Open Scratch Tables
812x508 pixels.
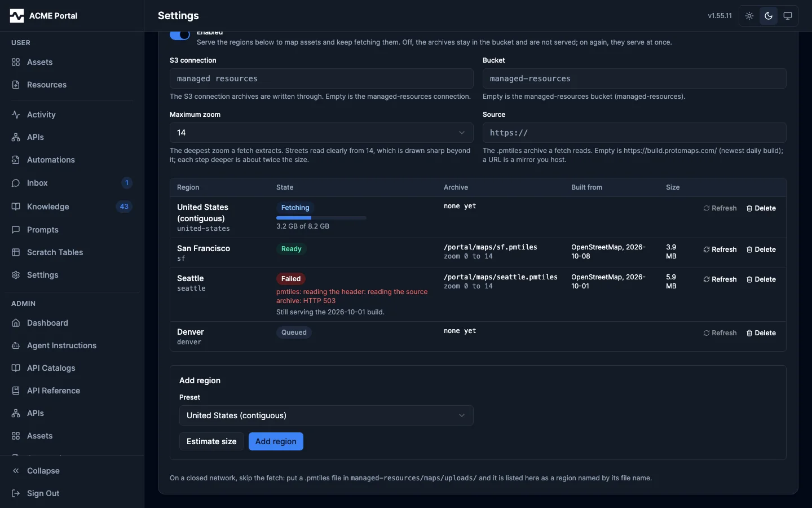point(72,252)
